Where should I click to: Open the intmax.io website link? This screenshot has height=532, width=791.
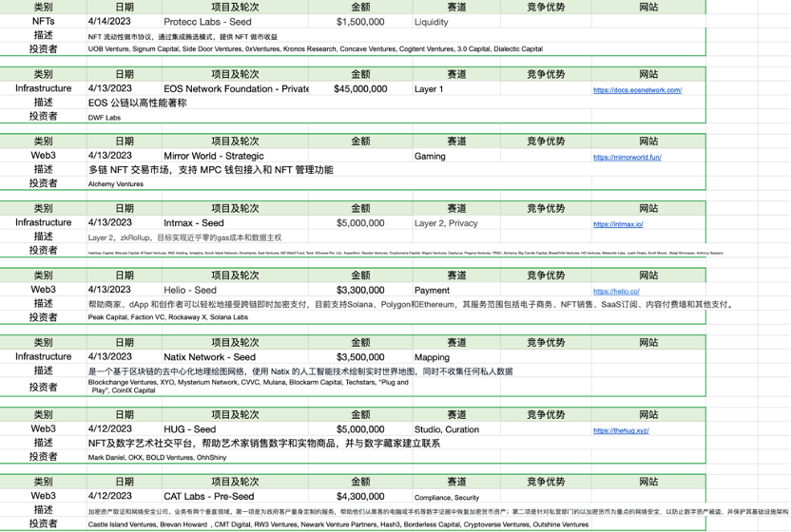coord(618,224)
